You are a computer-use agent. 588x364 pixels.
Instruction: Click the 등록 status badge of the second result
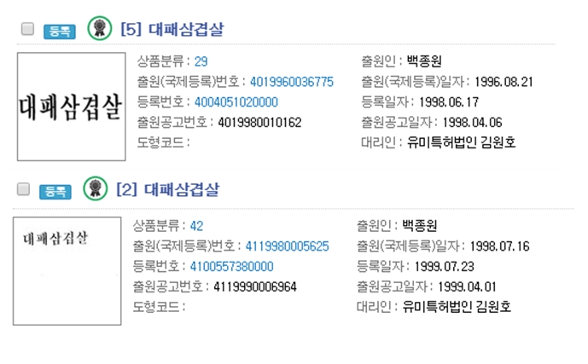pos(55,192)
